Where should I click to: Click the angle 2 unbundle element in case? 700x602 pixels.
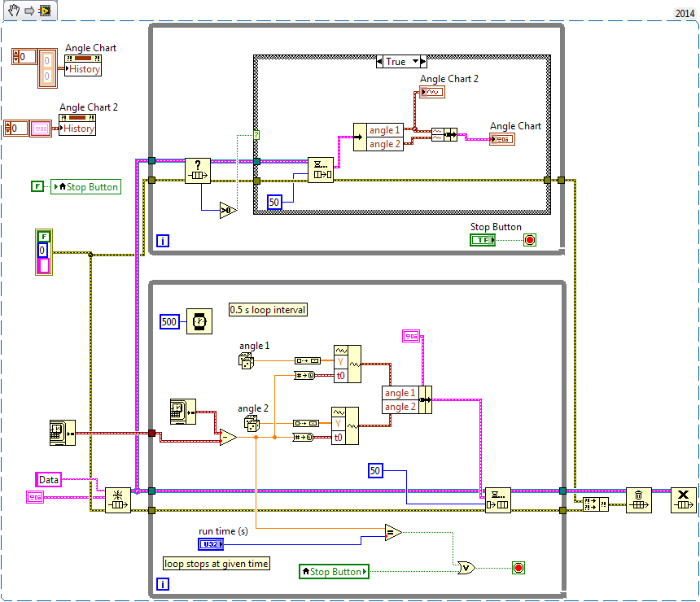click(385, 144)
